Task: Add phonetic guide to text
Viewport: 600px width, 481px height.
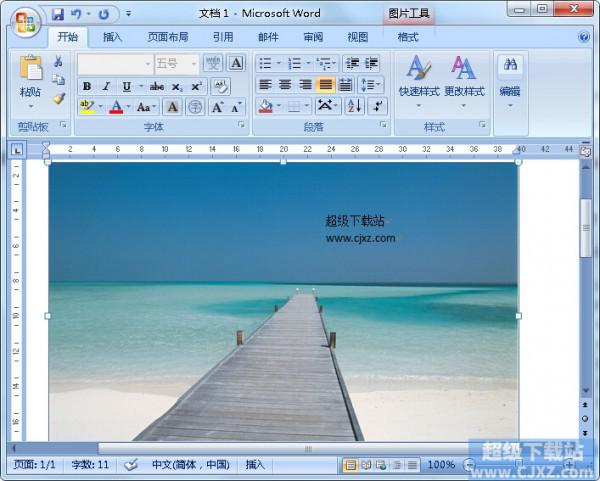Action: click(213, 63)
